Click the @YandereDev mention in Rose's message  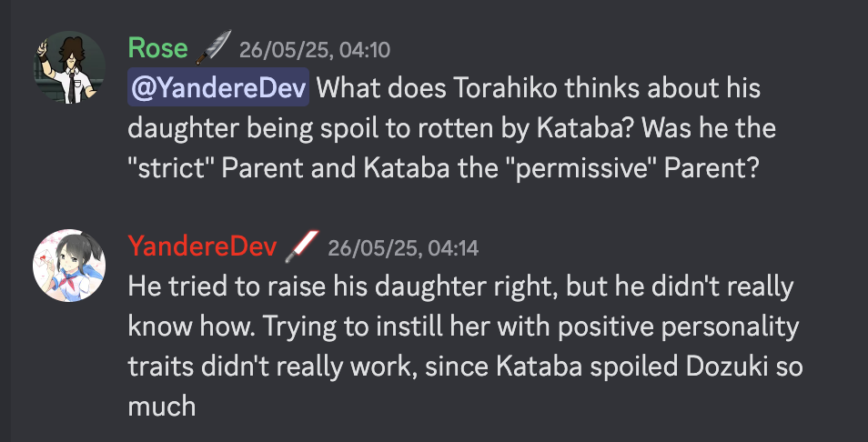218,89
